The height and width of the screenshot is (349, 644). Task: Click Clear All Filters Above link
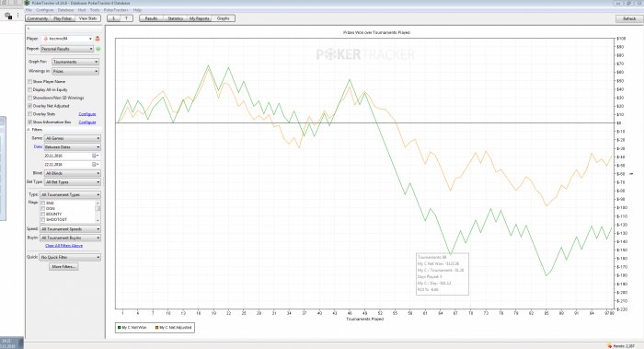63,246
